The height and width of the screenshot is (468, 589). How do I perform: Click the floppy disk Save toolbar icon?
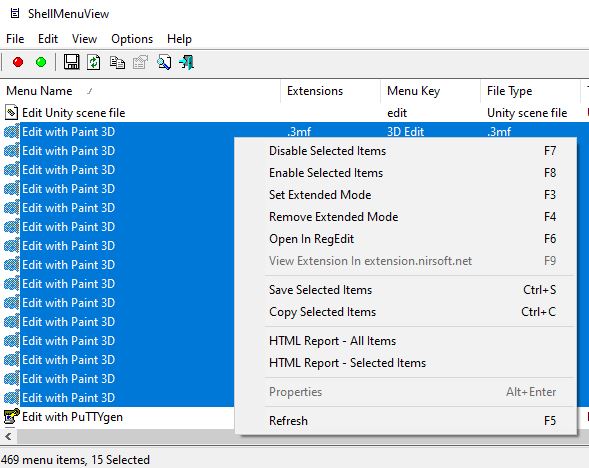point(71,62)
